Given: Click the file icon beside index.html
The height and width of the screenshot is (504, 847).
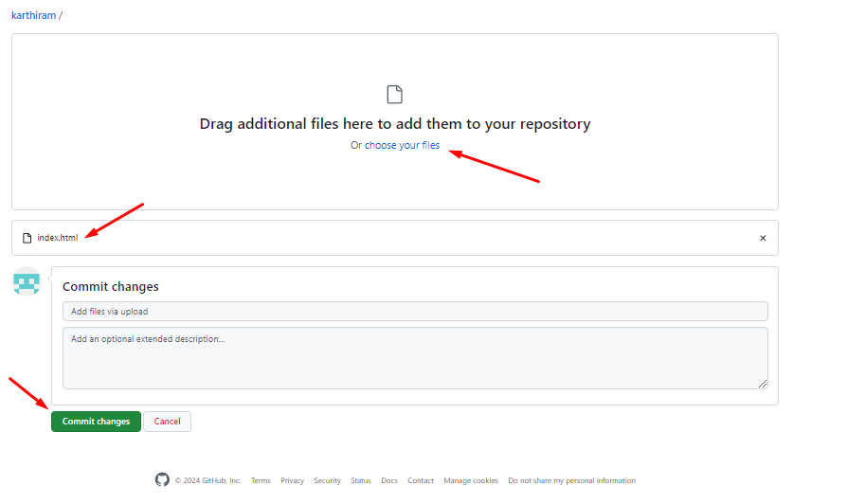Looking at the screenshot, I should 27,238.
